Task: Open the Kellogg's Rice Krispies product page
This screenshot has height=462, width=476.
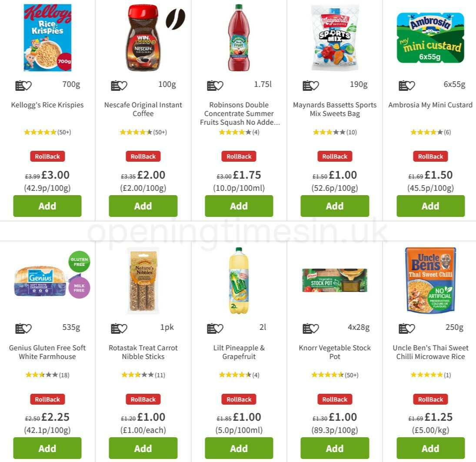Action: pyautogui.click(x=47, y=105)
